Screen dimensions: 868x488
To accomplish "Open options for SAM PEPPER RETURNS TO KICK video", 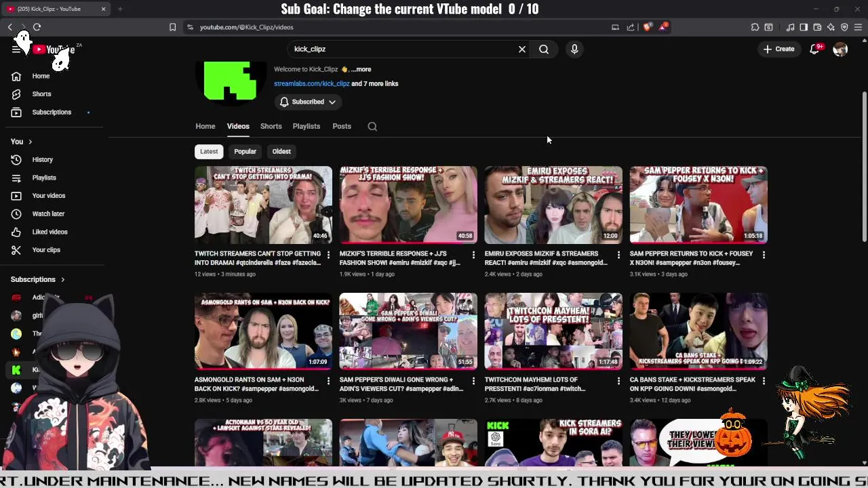I will click(x=764, y=255).
